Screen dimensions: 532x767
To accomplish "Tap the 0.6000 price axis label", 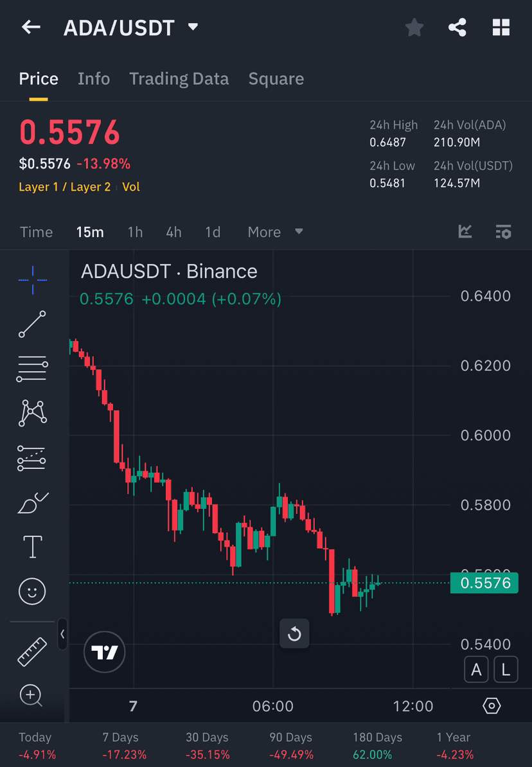I will tap(486, 436).
